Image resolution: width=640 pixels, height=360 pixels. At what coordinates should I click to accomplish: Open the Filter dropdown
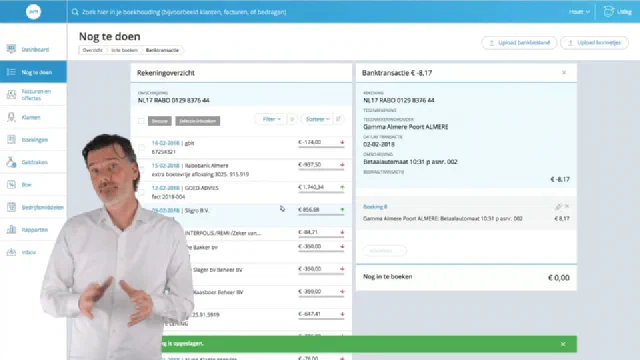coord(271,119)
